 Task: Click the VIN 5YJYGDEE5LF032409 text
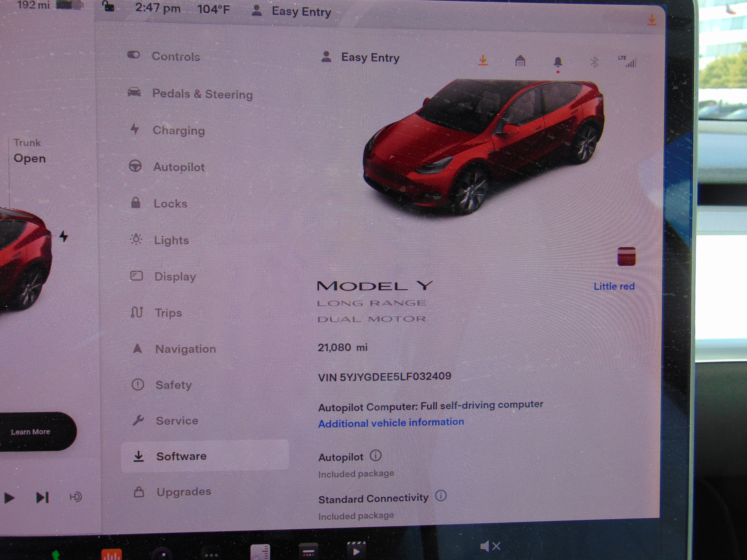click(x=385, y=377)
